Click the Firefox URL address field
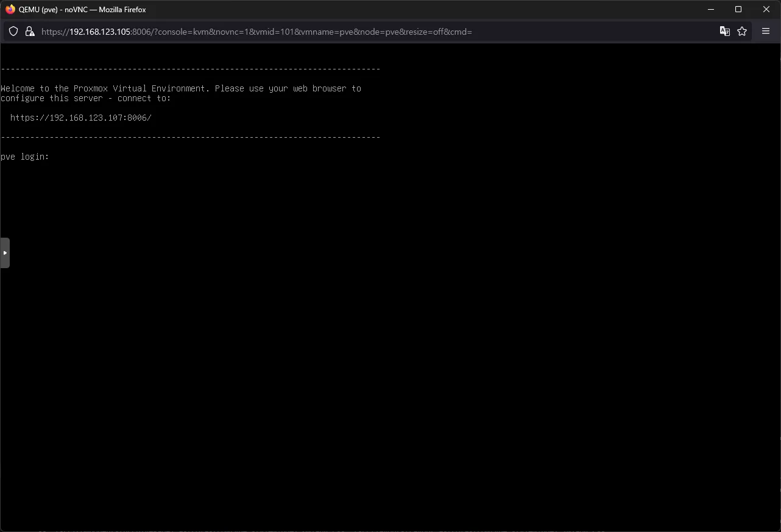Image resolution: width=781 pixels, height=532 pixels. point(378,31)
